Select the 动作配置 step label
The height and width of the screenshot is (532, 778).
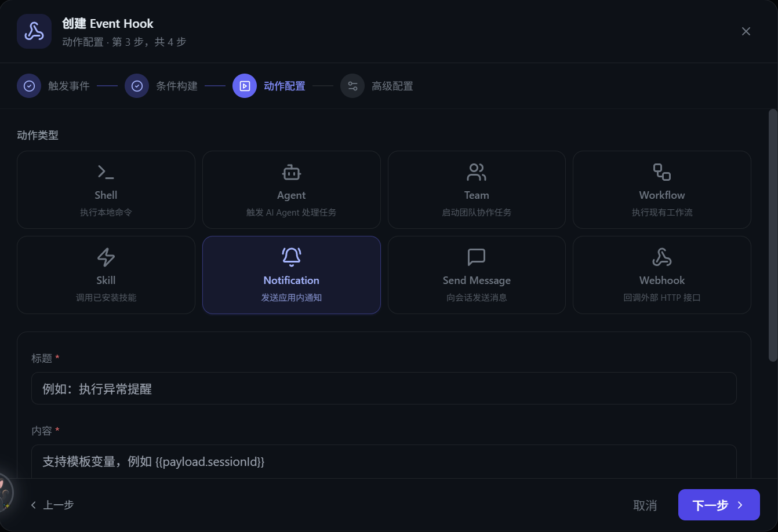[x=285, y=86]
